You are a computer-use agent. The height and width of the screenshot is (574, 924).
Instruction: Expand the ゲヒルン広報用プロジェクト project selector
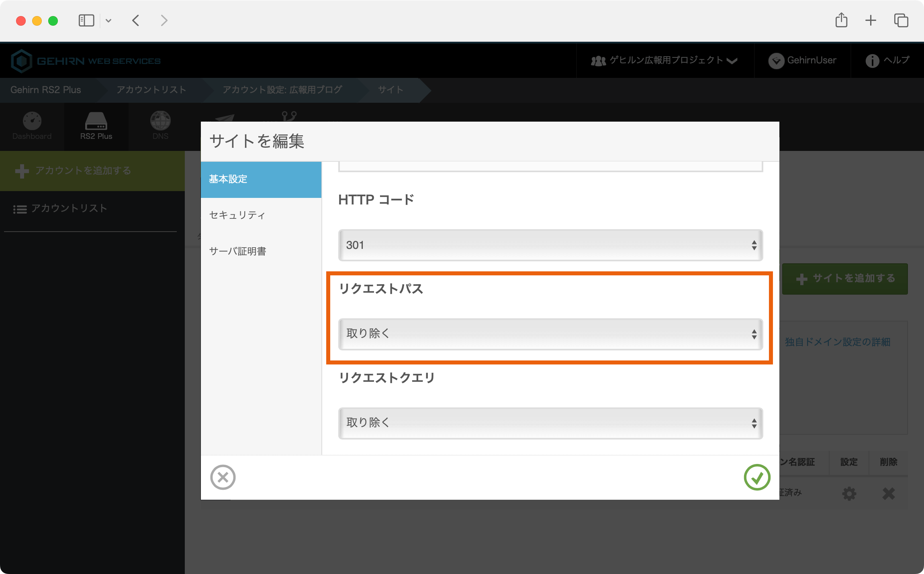point(664,60)
